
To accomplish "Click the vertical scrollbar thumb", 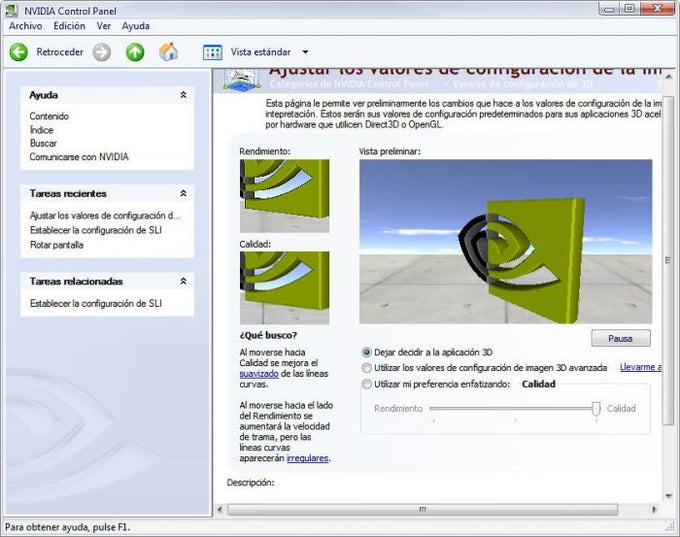I will tap(668, 260).
